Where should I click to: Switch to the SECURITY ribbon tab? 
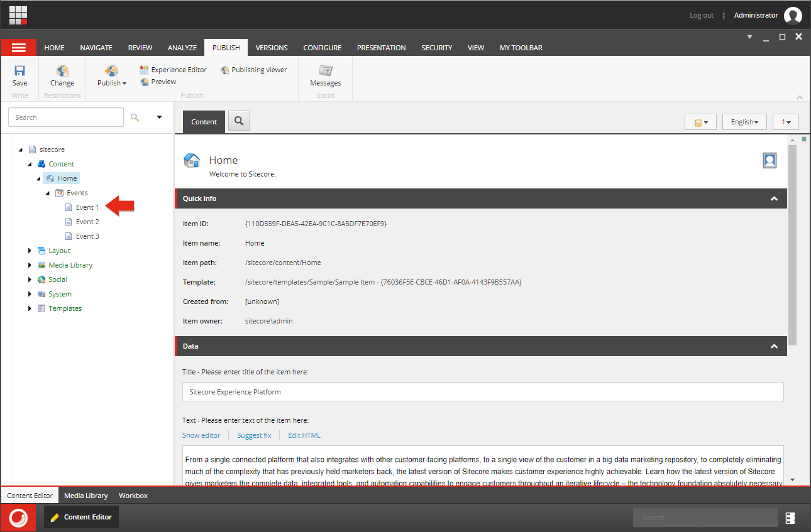point(437,48)
